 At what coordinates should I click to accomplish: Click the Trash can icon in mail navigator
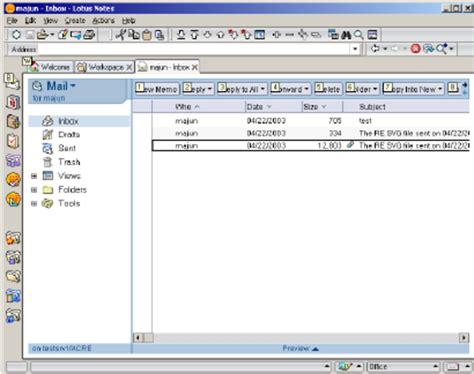(48, 162)
